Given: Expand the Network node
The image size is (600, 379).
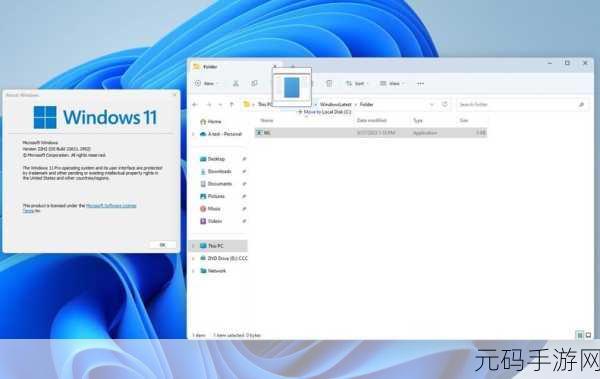Looking at the screenshot, I should pyautogui.click(x=193, y=271).
